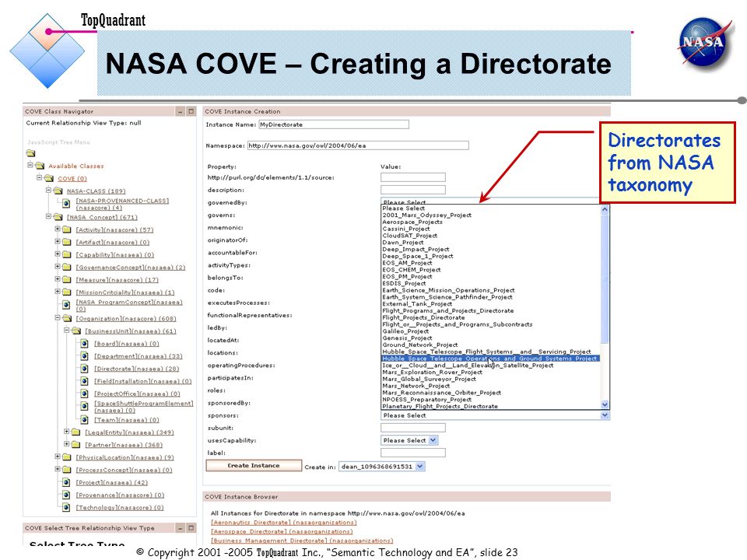The image size is (747, 560).
Task: Maximize the Select Tree Relationship View Type panel
Action: [191, 528]
